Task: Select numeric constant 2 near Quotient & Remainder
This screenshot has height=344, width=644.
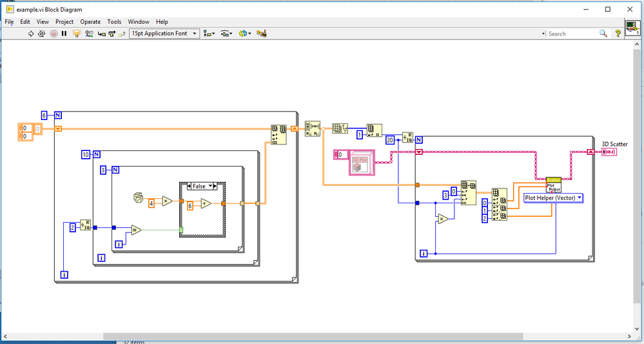Action: coord(73,228)
